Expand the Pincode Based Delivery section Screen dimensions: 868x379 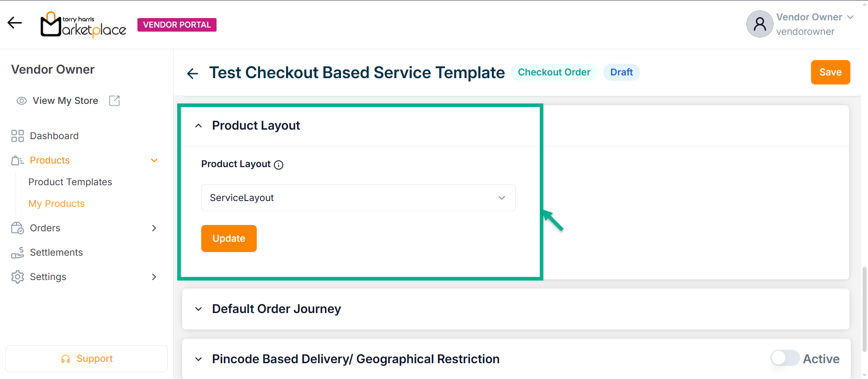[198, 359]
